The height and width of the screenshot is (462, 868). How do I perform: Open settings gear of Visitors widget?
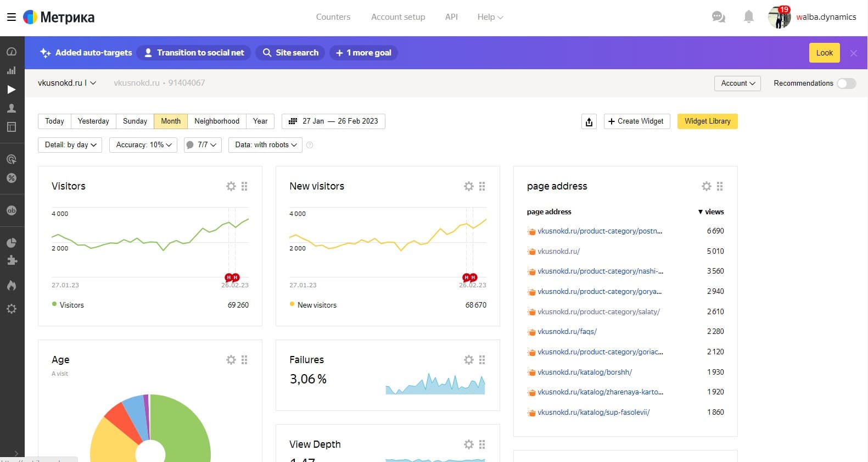pos(231,186)
